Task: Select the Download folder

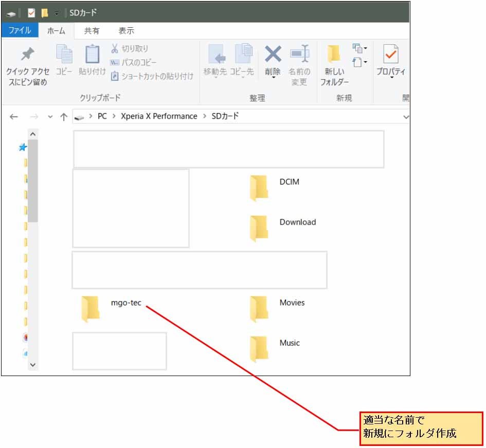Action: (283, 228)
